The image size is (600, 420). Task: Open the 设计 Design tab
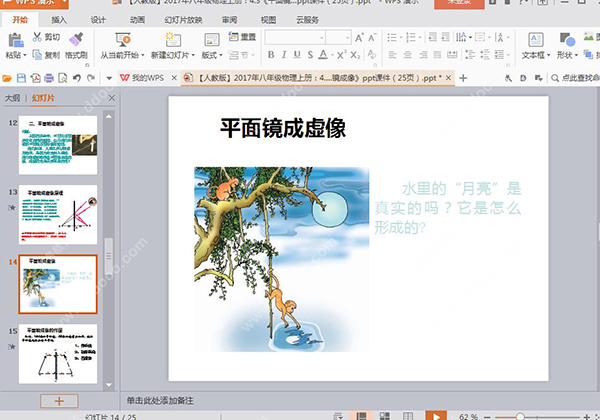98,20
